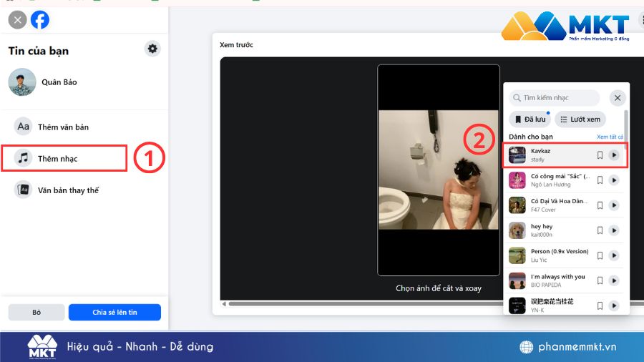Viewport: 644px width, 362px height.
Task: Bookmark the Ngô Lan Hương song
Action: tap(600, 180)
